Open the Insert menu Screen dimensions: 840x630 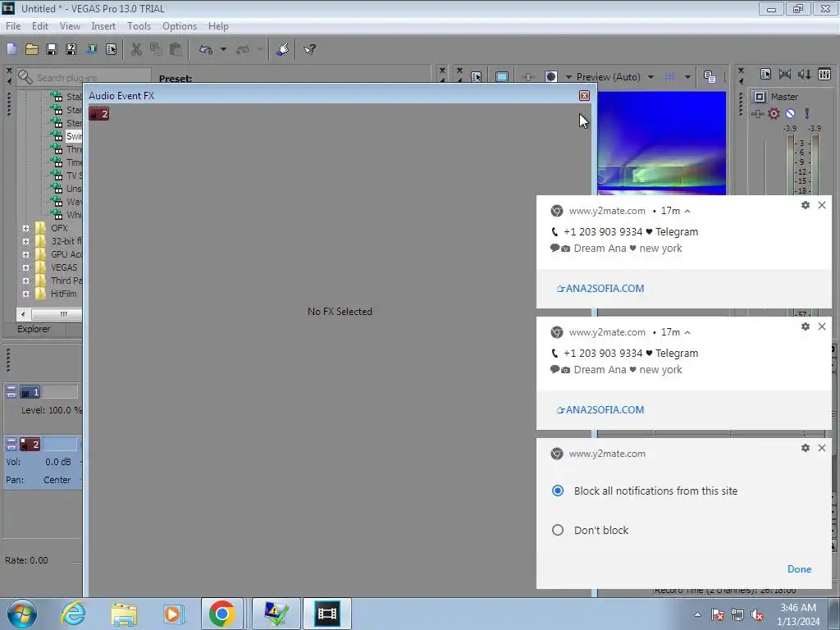coord(103,25)
